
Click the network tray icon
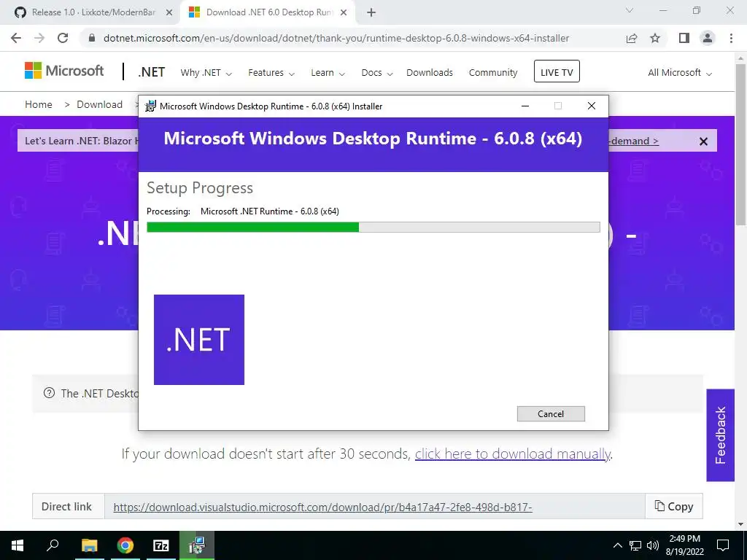coord(635,545)
